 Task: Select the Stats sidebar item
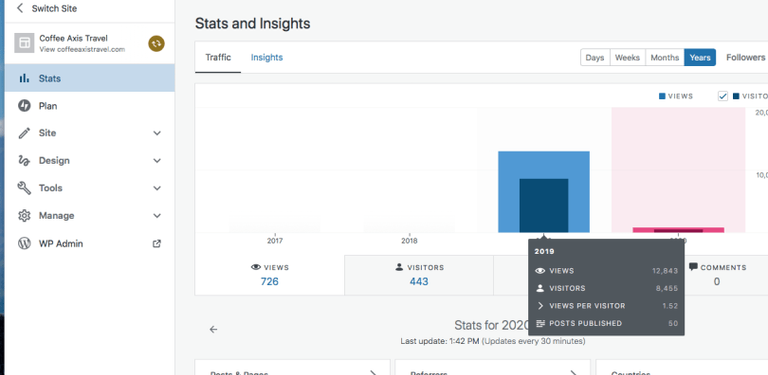(90, 78)
